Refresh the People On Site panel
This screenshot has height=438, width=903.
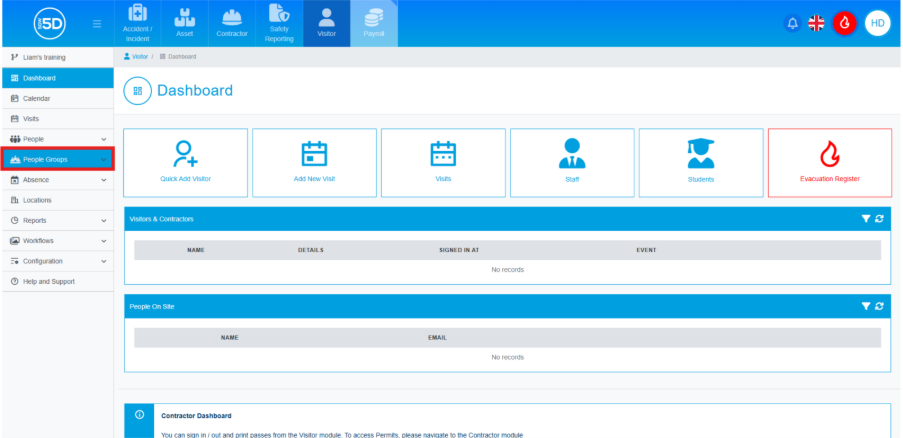click(879, 306)
